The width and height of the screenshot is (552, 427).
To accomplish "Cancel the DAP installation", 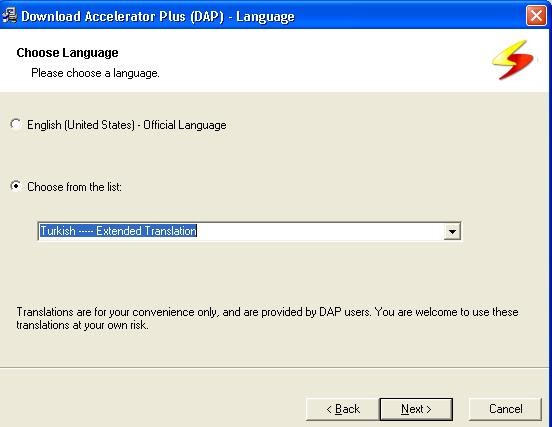I will (505, 409).
